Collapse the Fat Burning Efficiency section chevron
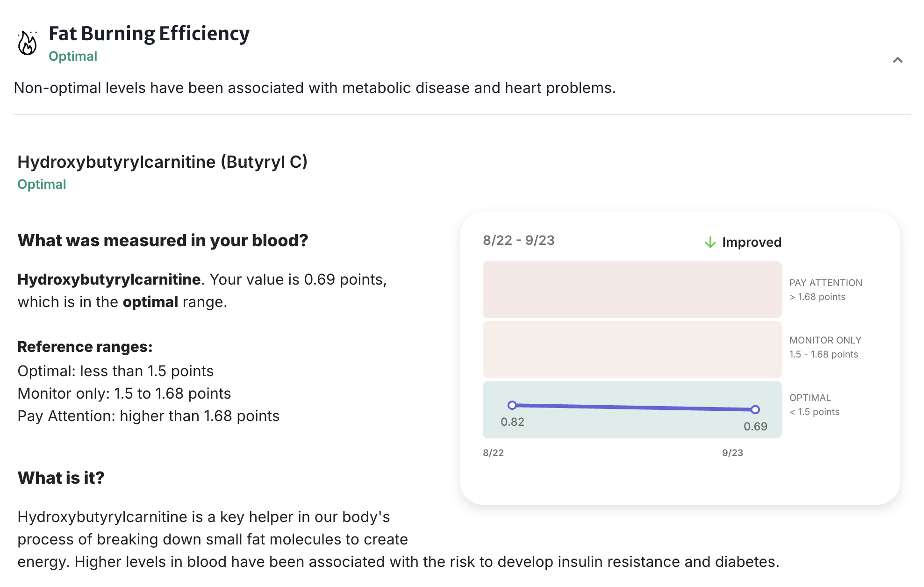This screenshot has height=587, width=924. [897, 60]
